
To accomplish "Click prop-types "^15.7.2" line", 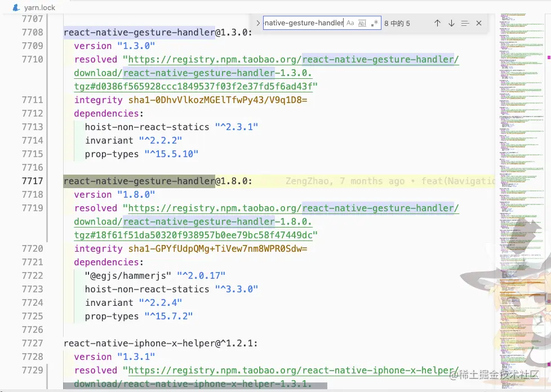I will [139, 316].
